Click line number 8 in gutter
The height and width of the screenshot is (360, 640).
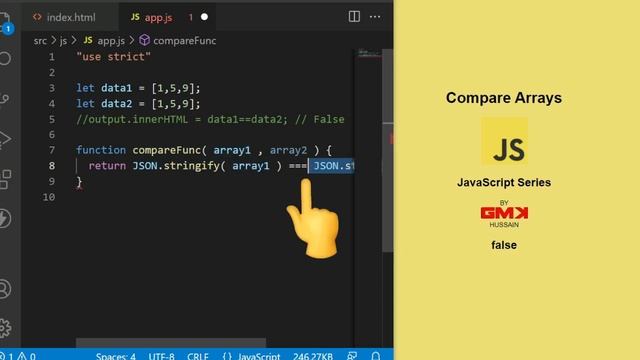pyautogui.click(x=51, y=166)
